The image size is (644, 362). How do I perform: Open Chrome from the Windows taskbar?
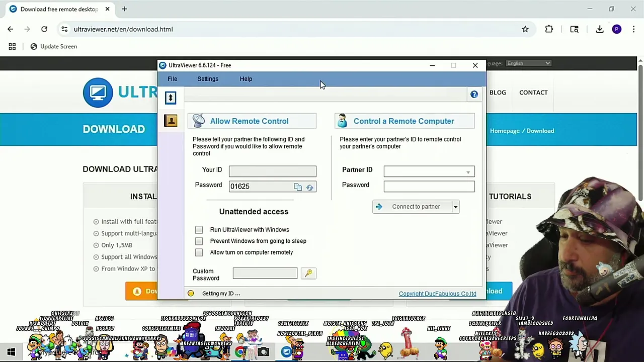pos(240,352)
